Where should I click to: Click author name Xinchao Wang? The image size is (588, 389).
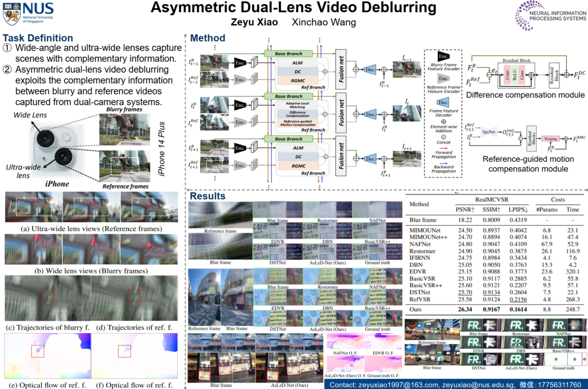click(324, 22)
